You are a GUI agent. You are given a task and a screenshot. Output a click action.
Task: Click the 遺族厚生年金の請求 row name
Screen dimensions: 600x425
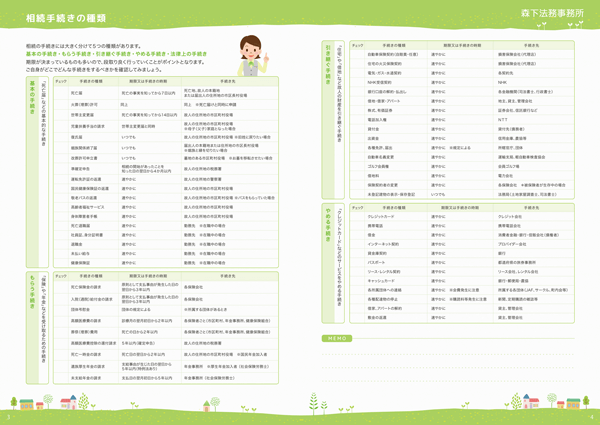tap(87, 366)
